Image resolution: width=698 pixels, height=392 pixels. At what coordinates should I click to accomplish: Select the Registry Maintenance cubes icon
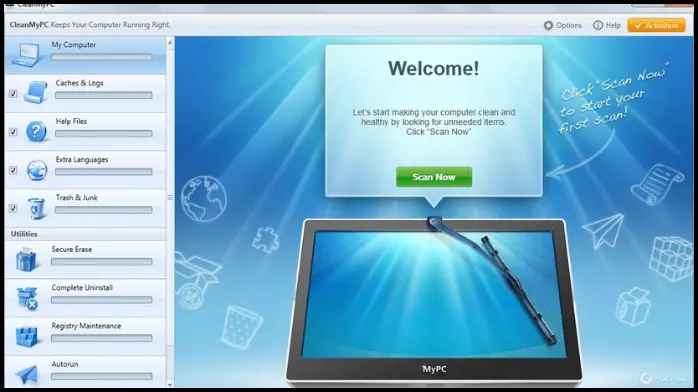tap(27, 336)
